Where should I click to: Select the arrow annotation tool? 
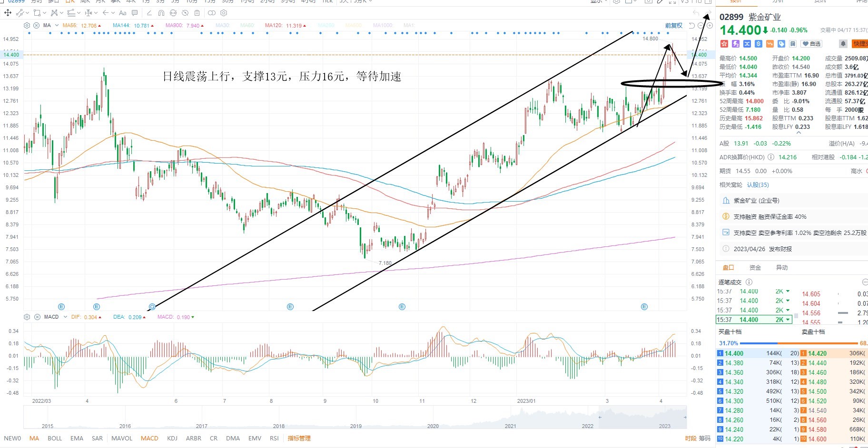pos(105,13)
